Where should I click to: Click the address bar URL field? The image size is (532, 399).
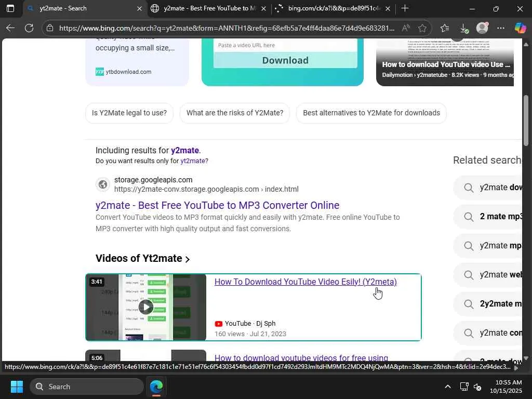point(227,28)
